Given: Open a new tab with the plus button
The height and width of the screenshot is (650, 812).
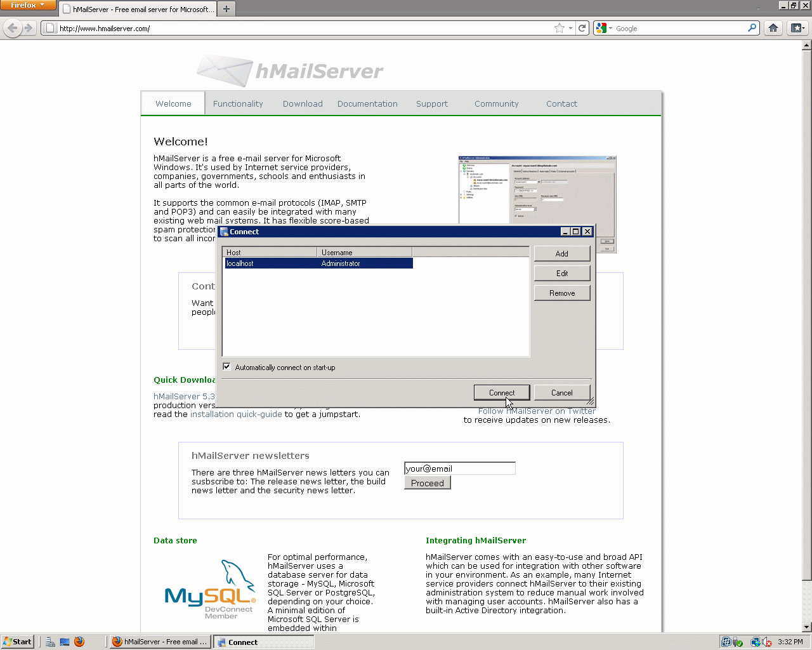Looking at the screenshot, I should point(226,9).
